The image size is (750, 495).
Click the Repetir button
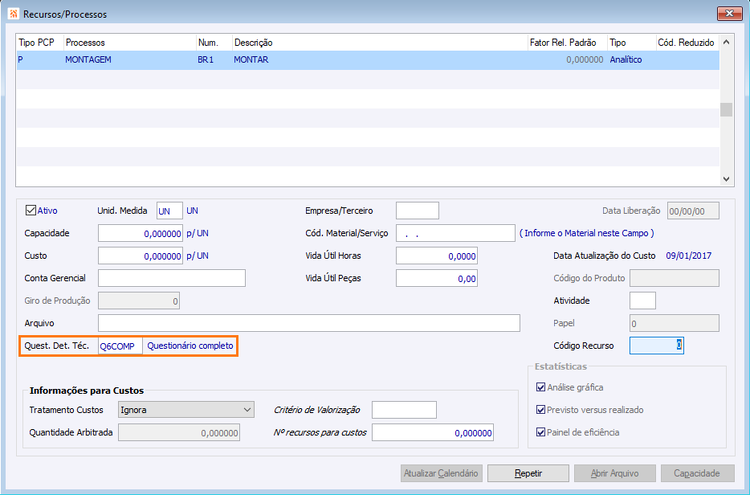click(x=528, y=473)
